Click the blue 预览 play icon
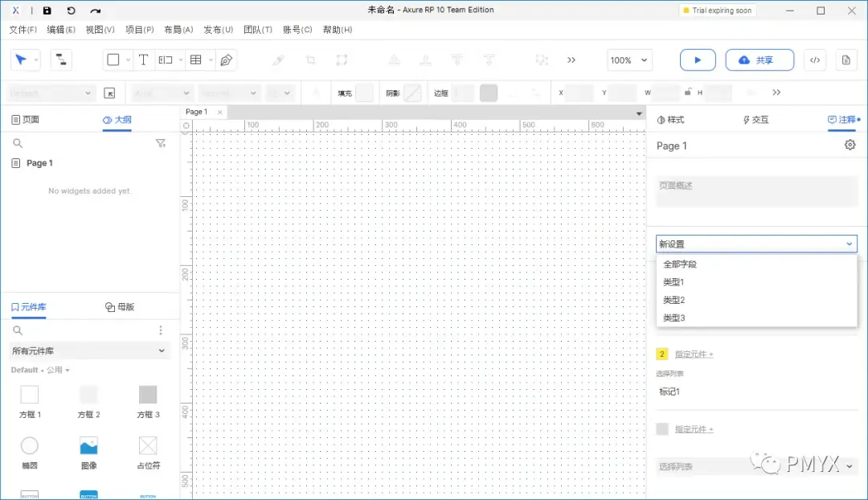 tap(697, 59)
